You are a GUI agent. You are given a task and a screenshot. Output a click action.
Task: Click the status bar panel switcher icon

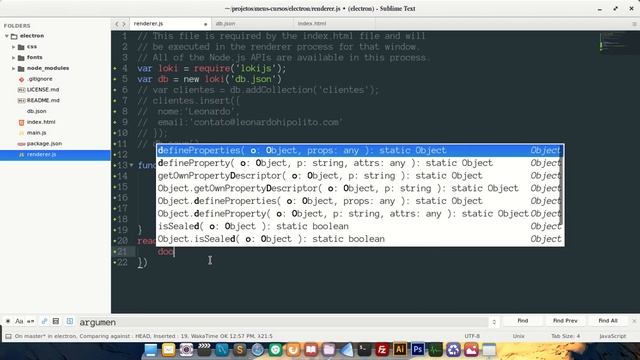(8, 336)
